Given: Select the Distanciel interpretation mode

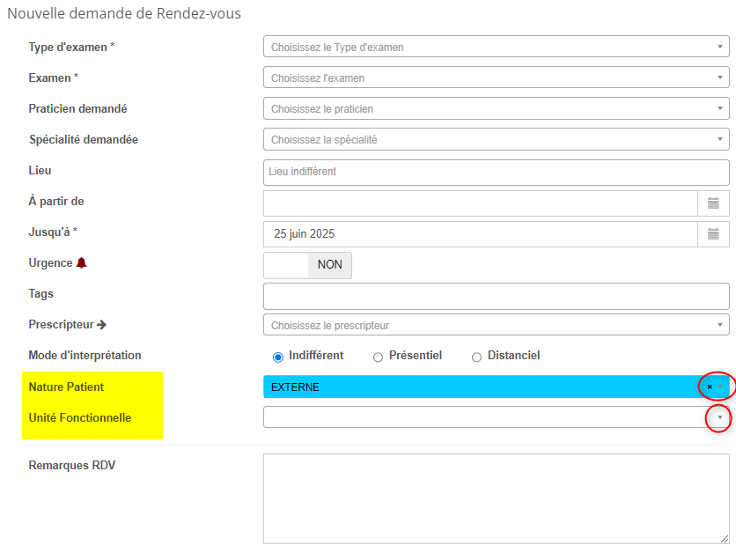Looking at the screenshot, I should click(x=477, y=357).
